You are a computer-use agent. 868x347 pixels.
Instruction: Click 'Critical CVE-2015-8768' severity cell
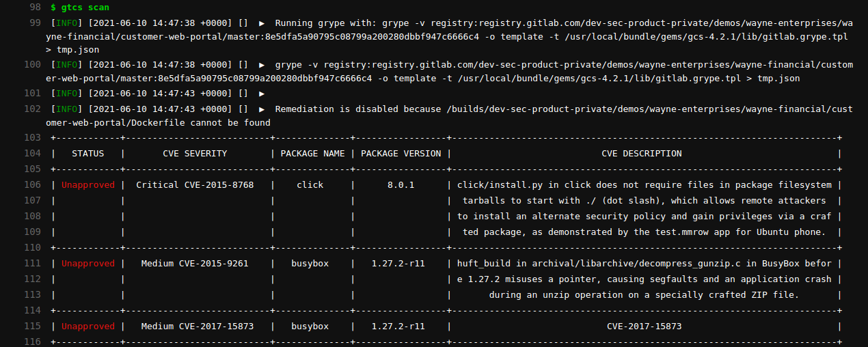coord(195,185)
